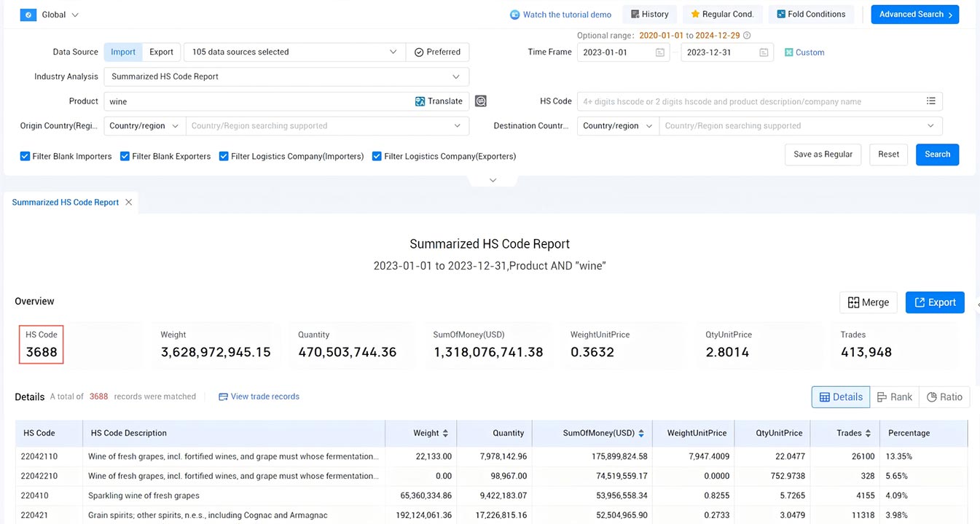Image resolution: width=980 pixels, height=524 pixels.
Task: Open calendar icon in end date field
Action: (764, 52)
